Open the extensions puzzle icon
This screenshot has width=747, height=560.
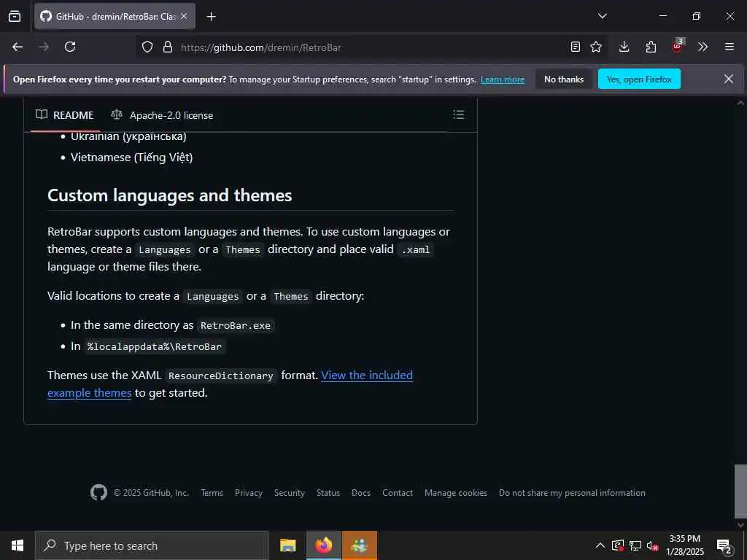tap(651, 47)
